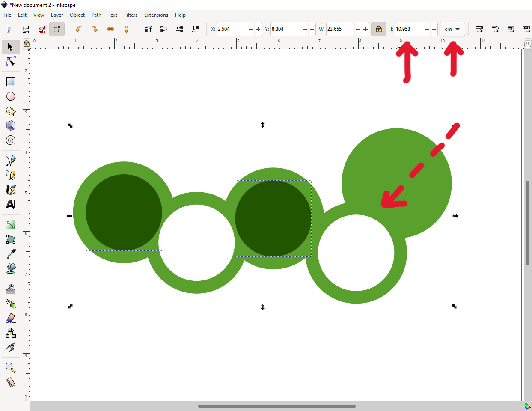Choose the Rectangle tool

click(11, 82)
